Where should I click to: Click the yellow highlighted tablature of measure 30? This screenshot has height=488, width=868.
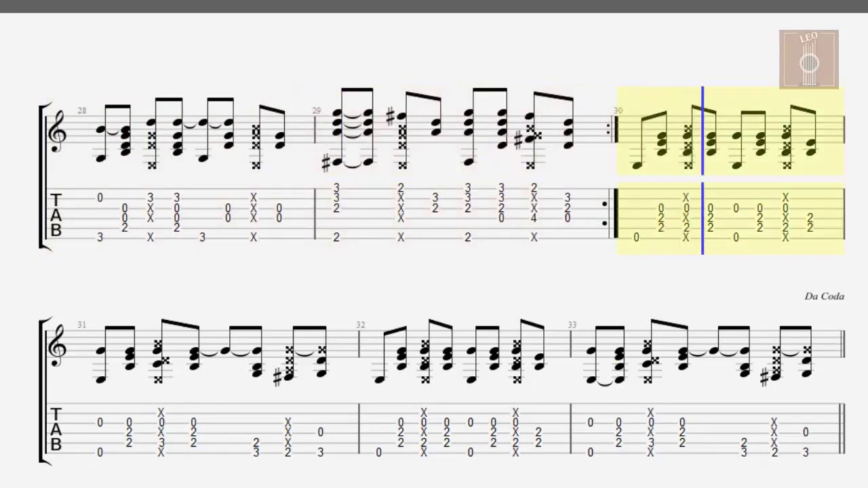coord(730,218)
